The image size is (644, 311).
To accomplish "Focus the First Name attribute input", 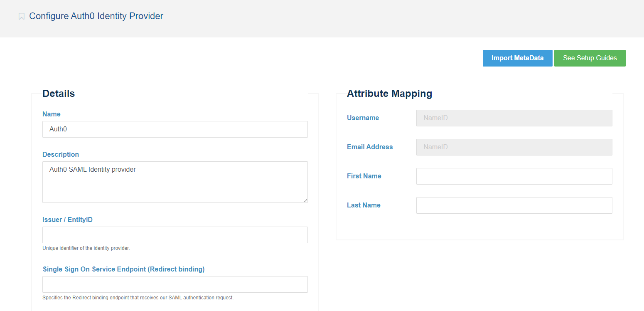I will tap(514, 176).
